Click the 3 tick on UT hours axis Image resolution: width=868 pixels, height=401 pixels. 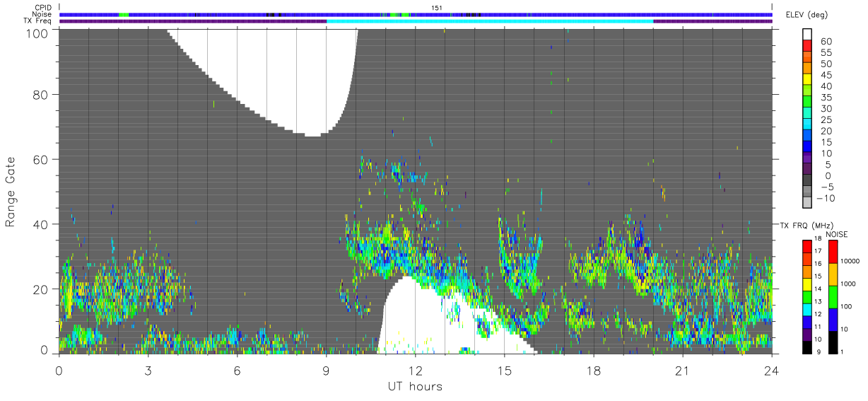148,371
